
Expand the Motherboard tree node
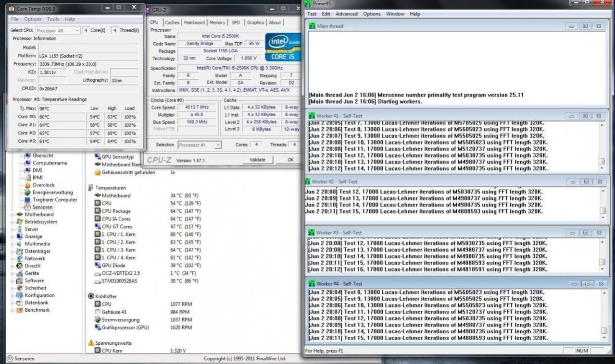pyautogui.click(x=13, y=215)
